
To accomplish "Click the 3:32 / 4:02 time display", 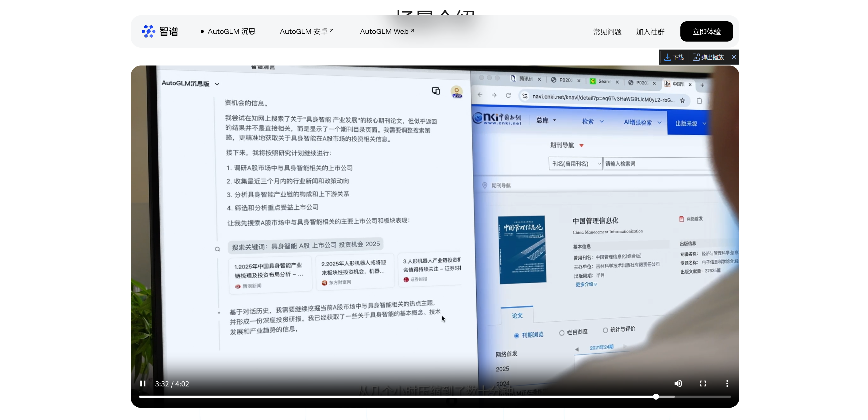I will tap(172, 384).
